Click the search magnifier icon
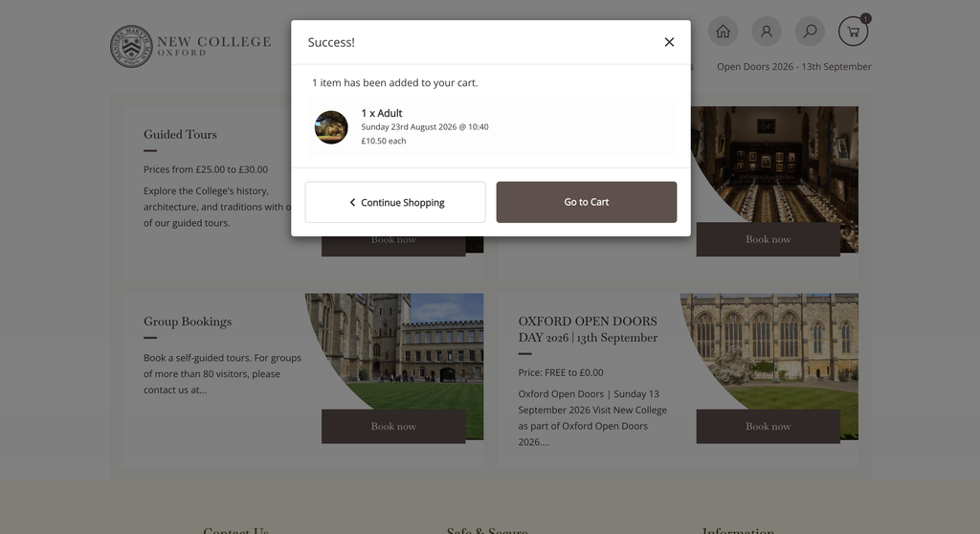The image size is (980, 534). coord(810,32)
